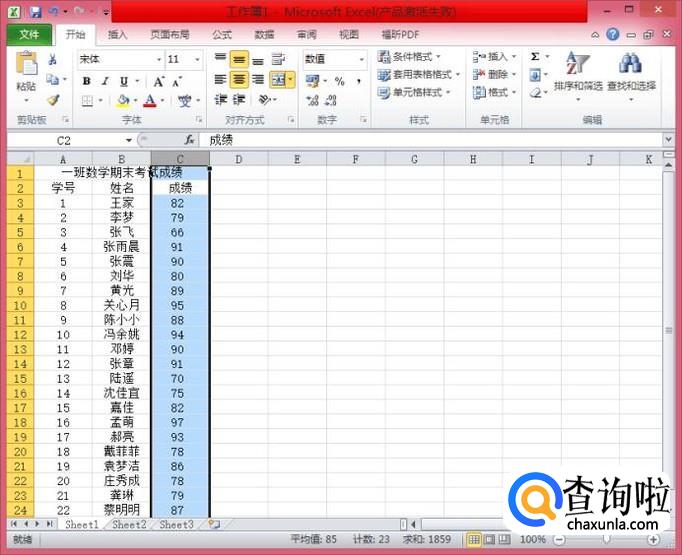Toggle Wrap Text option
The image size is (682, 555).
click(x=278, y=59)
